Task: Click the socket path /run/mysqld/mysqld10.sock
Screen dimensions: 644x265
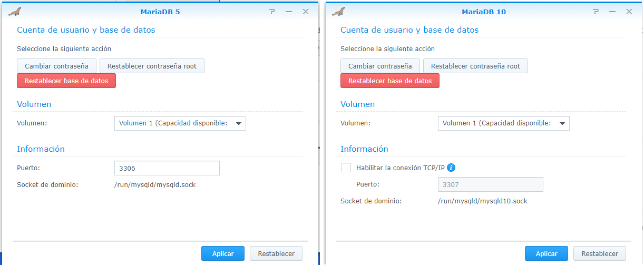Action: coord(483,201)
